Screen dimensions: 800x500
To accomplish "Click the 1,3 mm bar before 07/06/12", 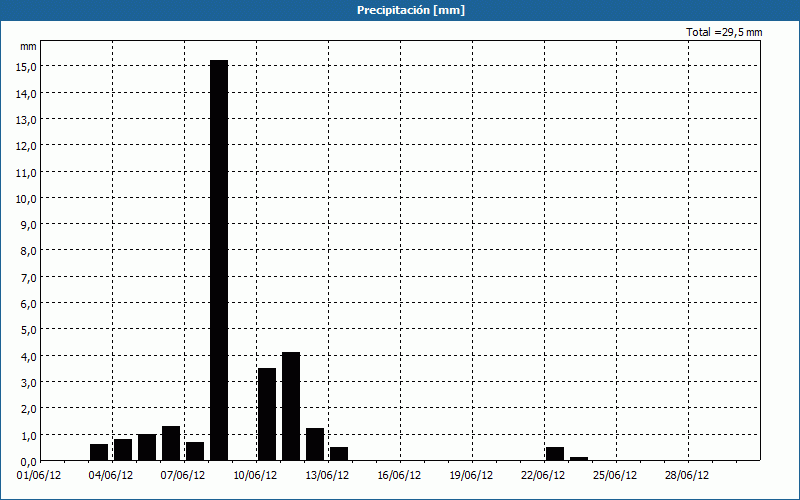I will point(171,443).
